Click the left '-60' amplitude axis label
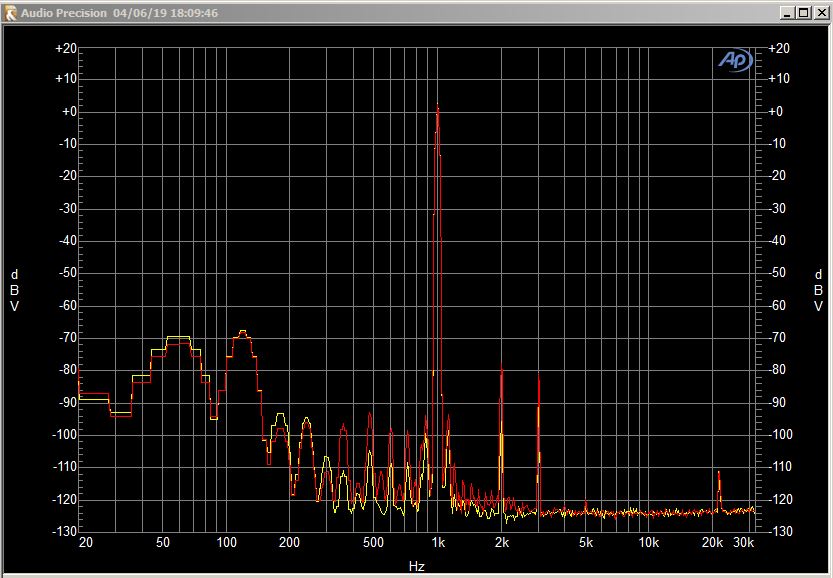This screenshot has width=833, height=578. (67, 305)
